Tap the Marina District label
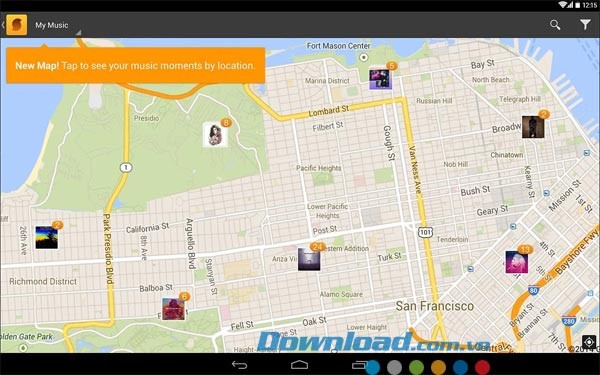 click(x=327, y=81)
